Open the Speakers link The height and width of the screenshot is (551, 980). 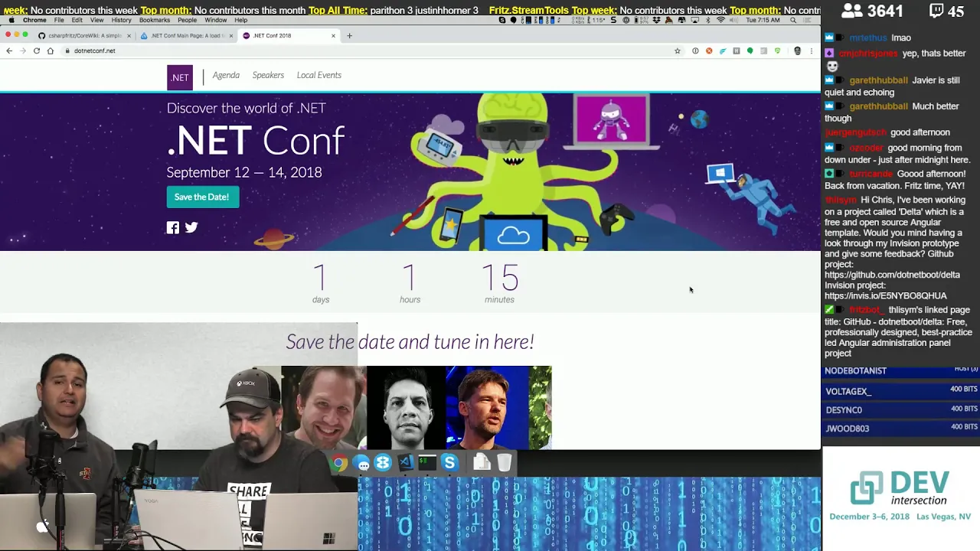point(268,75)
